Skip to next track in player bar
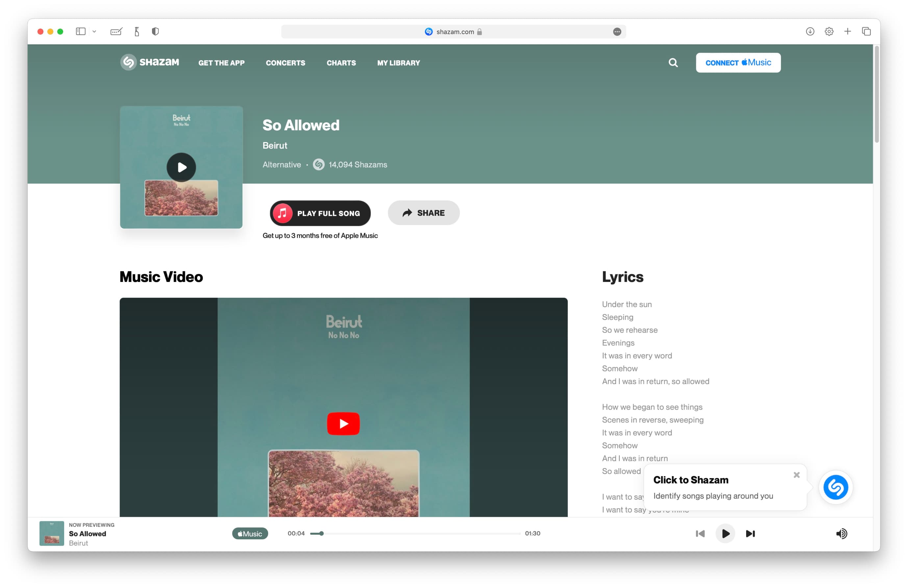Screen dimensions: 908x588 (x=750, y=533)
